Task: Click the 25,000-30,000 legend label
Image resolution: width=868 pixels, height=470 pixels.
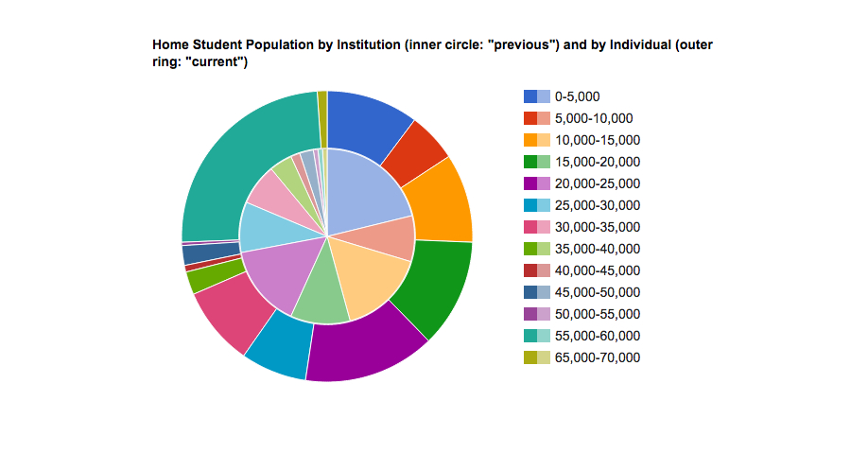Action: (597, 205)
